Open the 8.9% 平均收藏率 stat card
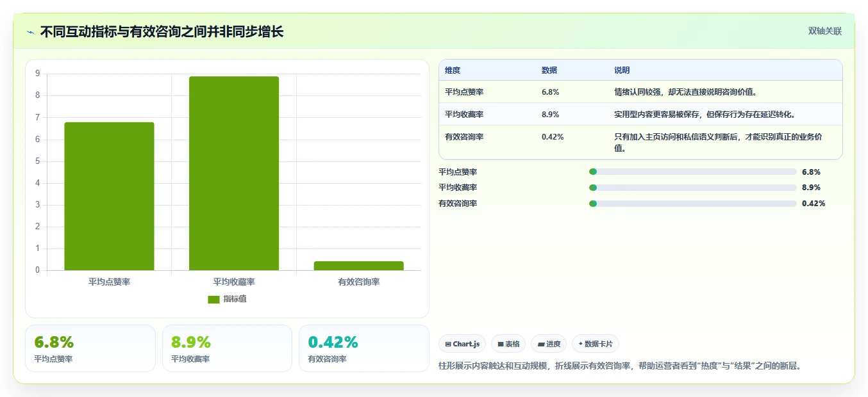The image size is (868, 397). pyautogui.click(x=227, y=348)
